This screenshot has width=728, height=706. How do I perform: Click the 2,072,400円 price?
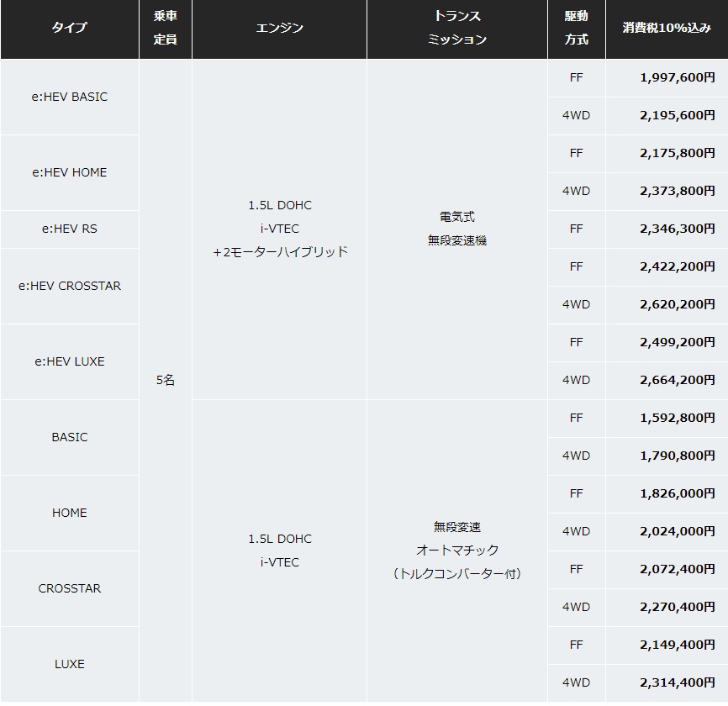[678, 569]
